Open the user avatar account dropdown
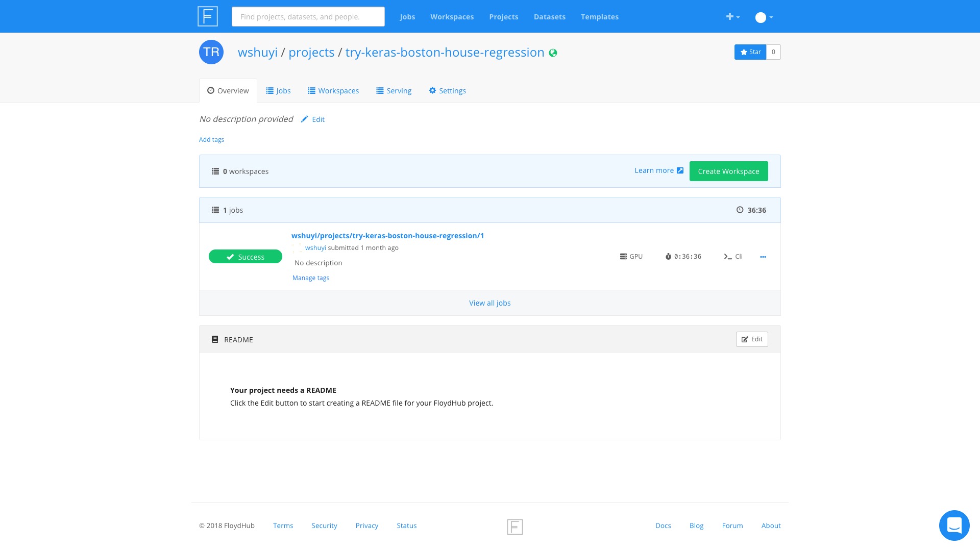 pyautogui.click(x=764, y=17)
